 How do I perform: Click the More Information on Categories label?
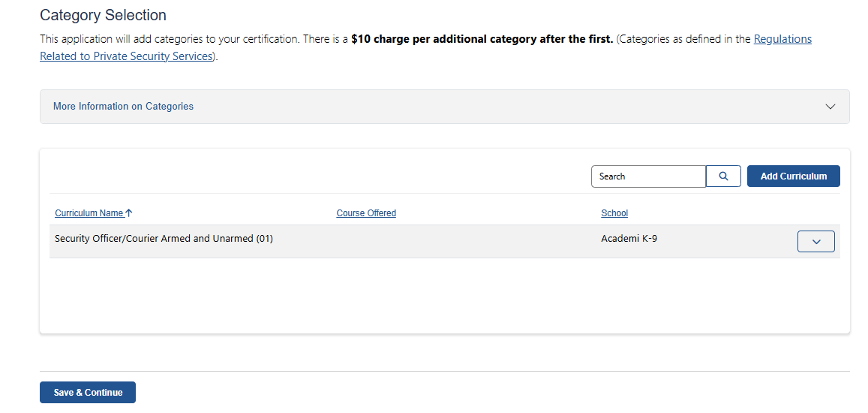pyautogui.click(x=123, y=107)
